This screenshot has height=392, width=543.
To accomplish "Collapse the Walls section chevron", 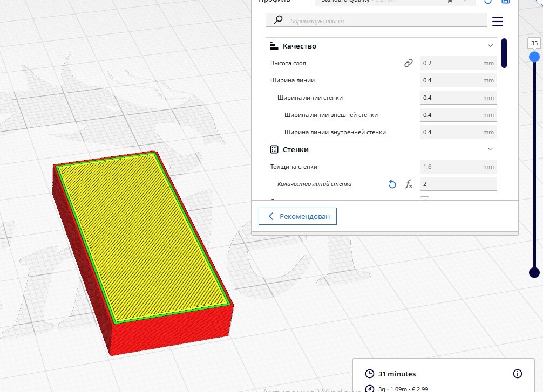I will (490, 149).
